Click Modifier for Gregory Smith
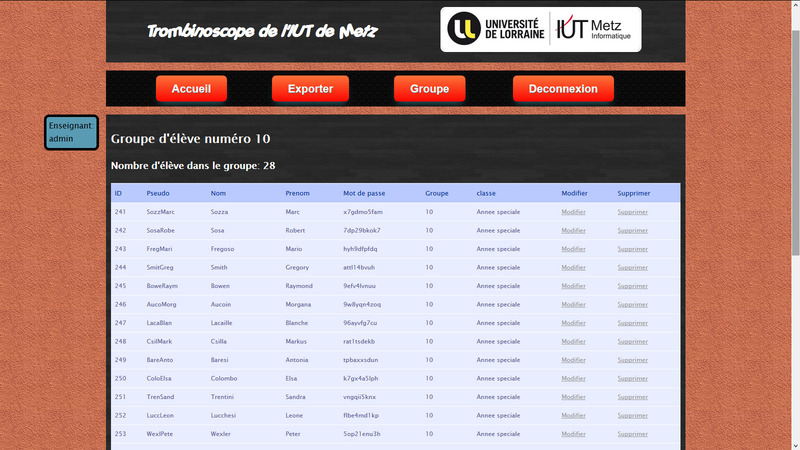This screenshot has height=450, width=800. tap(573, 267)
